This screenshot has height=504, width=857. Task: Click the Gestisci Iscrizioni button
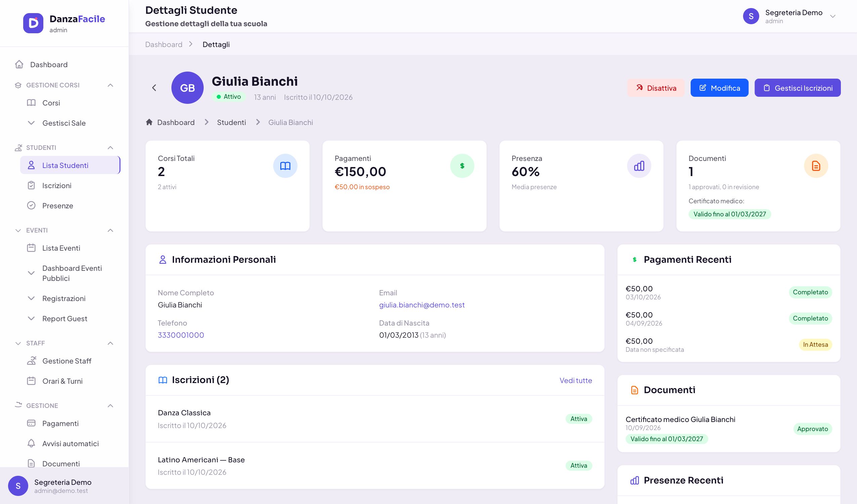pyautogui.click(x=798, y=88)
